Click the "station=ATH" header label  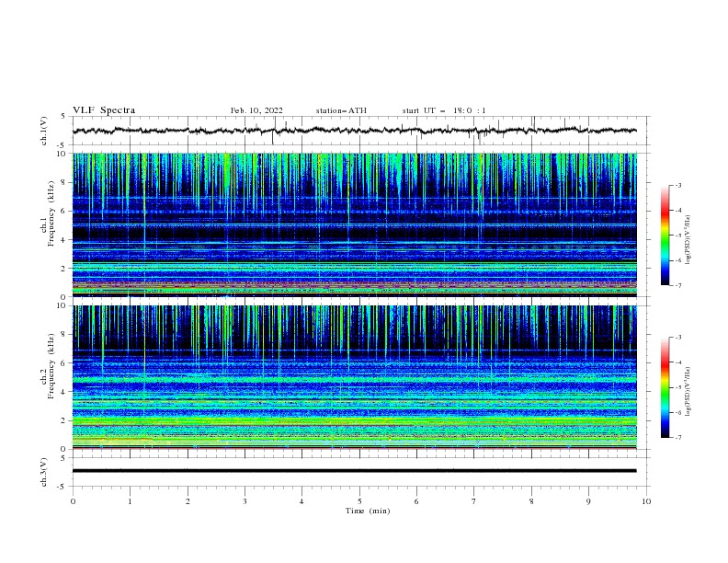[x=341, y=110]
